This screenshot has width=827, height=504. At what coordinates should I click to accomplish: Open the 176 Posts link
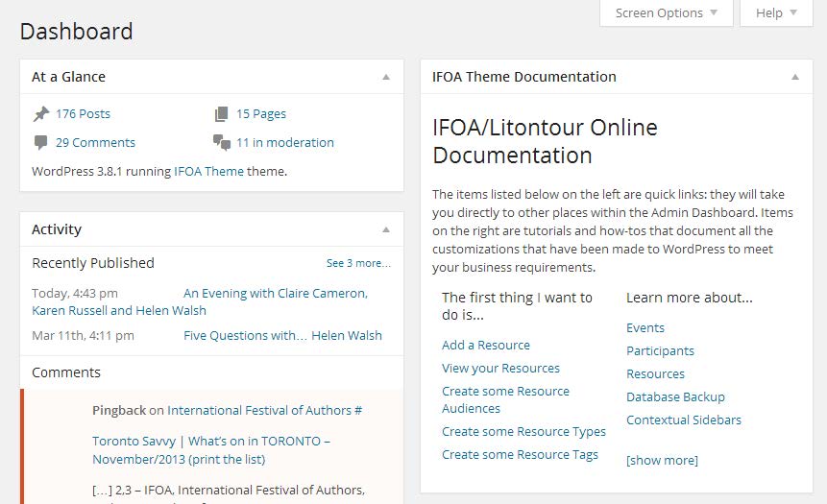click(x=83, y=114)
